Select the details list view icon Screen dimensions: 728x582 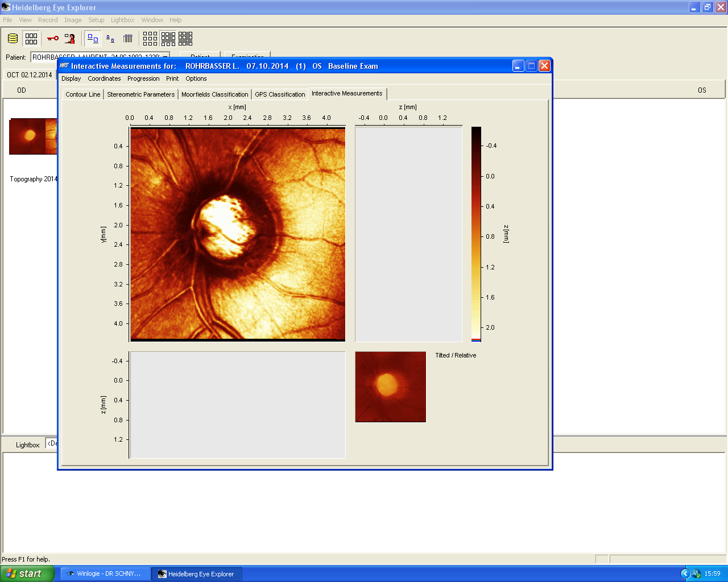click(x=128, y=39)
